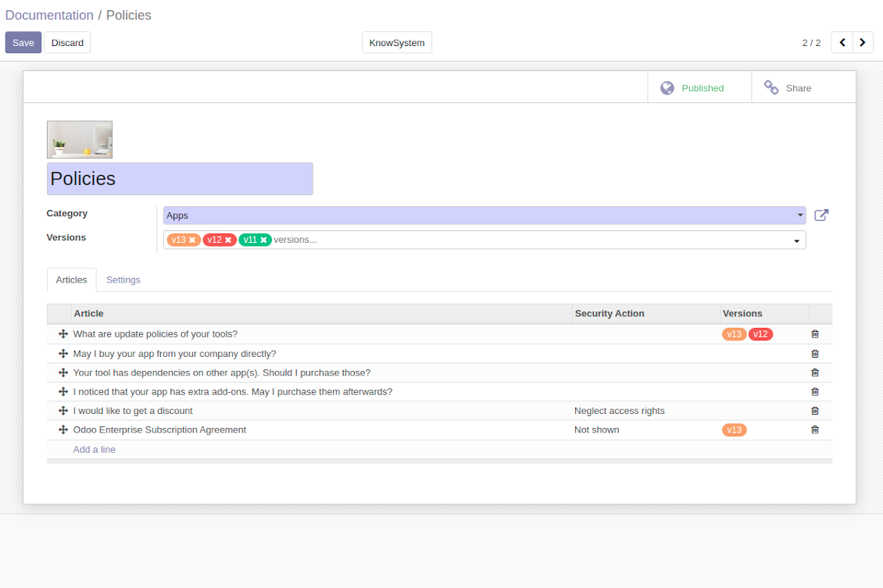The width and height of the screenshot is (883, 588).
Task: Grab the drag handle of Odoo Enterprise Subscription row
Action: [63, 430]
